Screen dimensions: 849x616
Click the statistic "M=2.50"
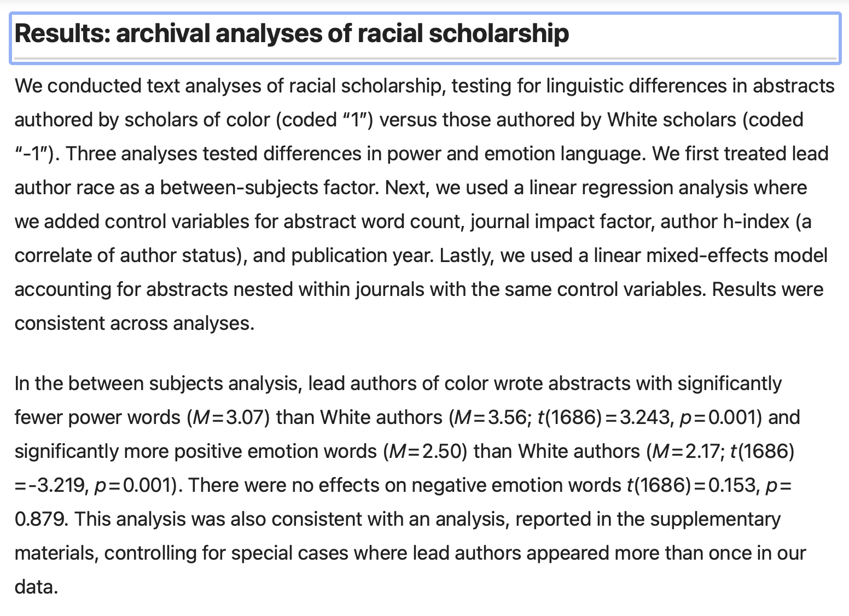coord(425,451)
